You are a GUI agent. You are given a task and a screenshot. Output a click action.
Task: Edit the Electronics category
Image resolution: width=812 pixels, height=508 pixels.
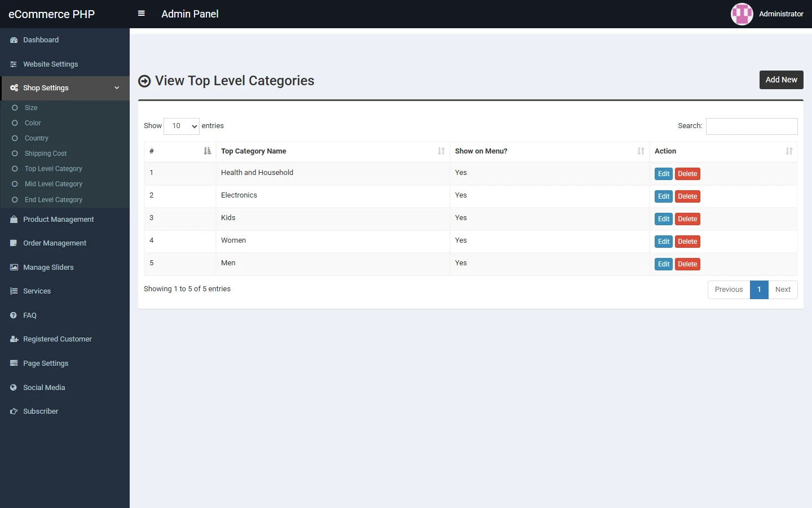(x=664, y=196)
